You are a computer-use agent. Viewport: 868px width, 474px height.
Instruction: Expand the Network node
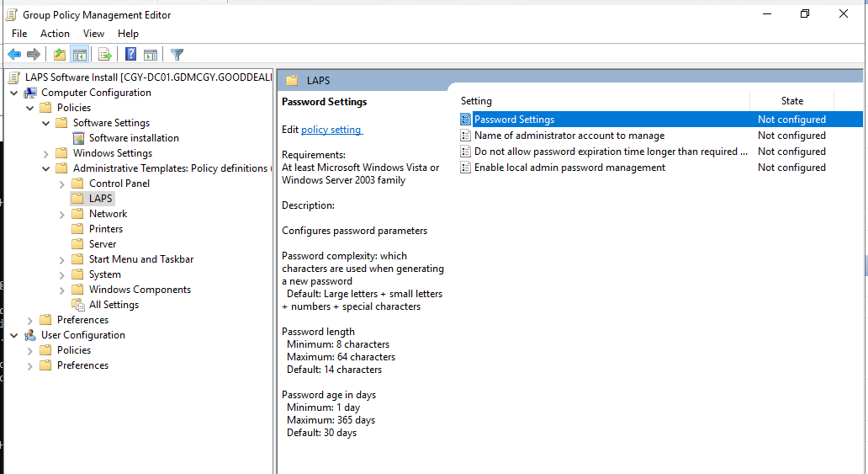(x=62, y=215)
